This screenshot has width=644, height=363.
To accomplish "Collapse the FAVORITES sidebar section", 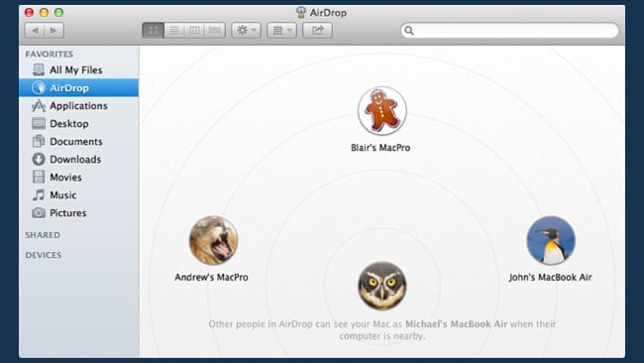I will [50, 55].
